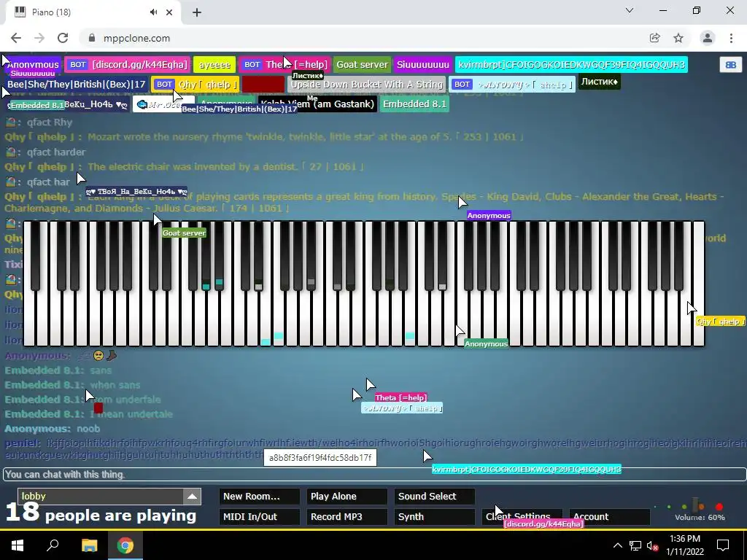Click Record MP3 button
Screen dimensions: 747x560
(347, 517)
